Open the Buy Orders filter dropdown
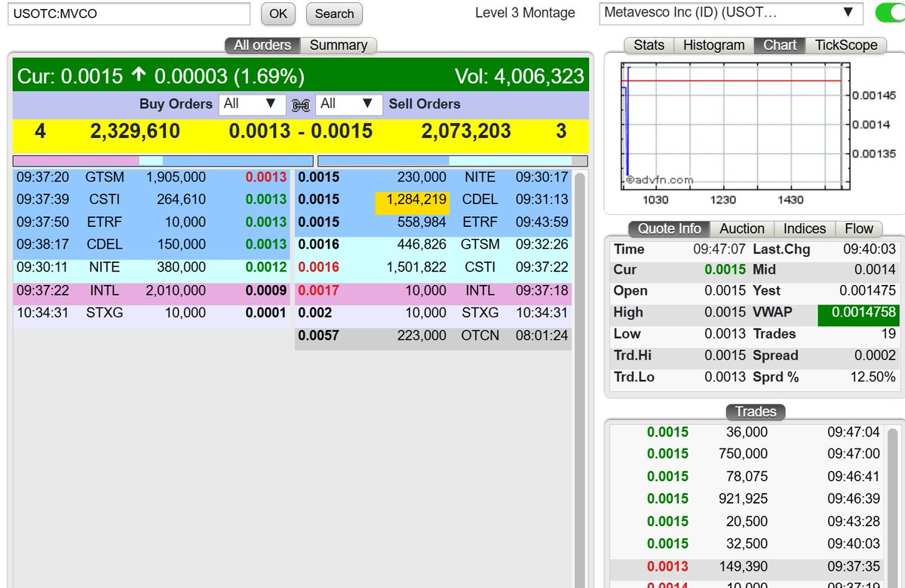 [252, 105]
